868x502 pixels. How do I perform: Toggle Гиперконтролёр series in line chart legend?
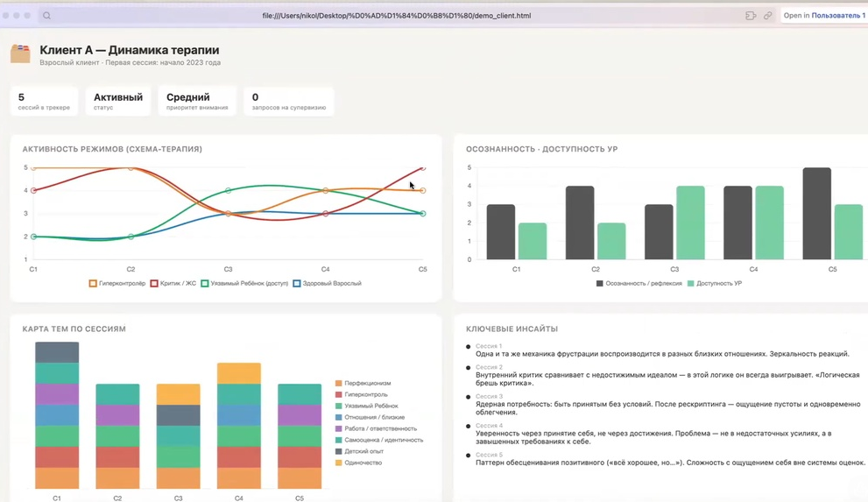click(x=117, y=283)
